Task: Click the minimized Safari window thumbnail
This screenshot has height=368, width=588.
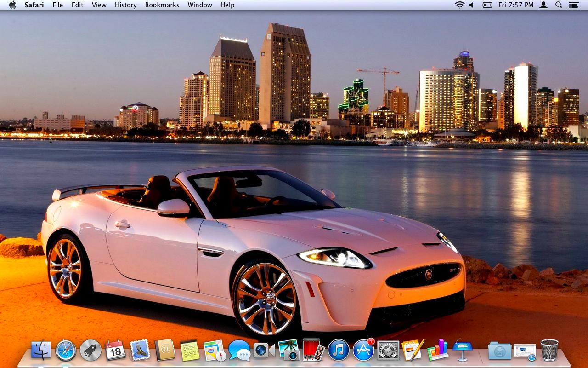Action: click(x=525, y=351)
